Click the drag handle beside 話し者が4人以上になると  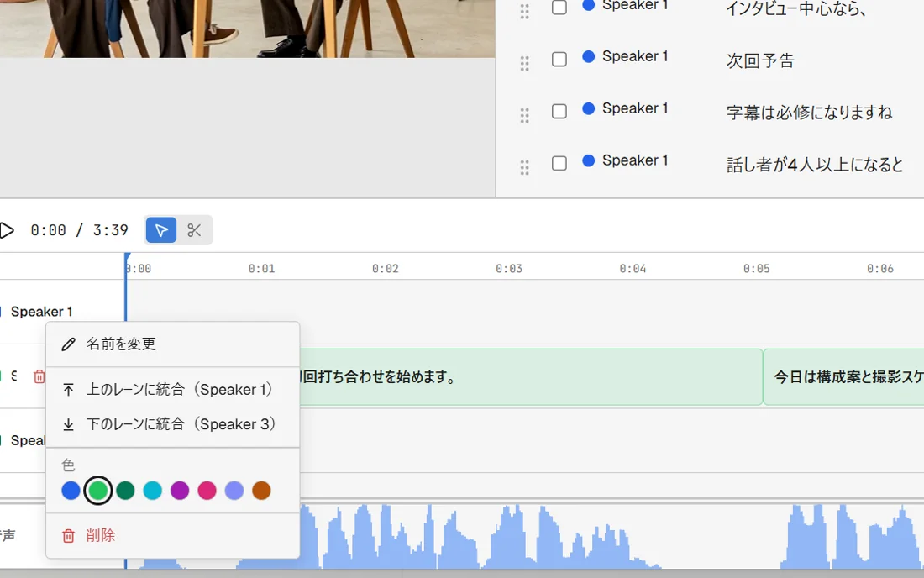[524, 167]
